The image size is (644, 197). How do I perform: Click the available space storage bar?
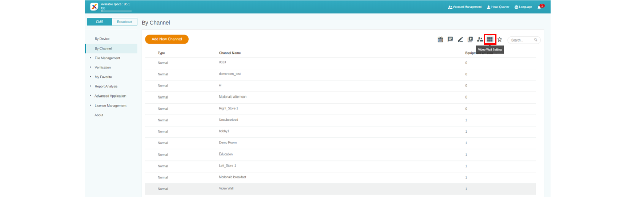pyautogui.click(x=116, y=11)
